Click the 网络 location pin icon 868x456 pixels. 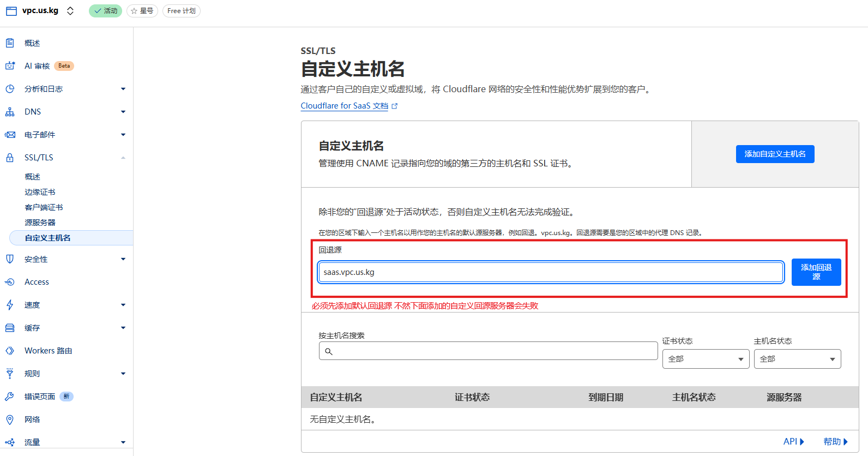[10, 419]
